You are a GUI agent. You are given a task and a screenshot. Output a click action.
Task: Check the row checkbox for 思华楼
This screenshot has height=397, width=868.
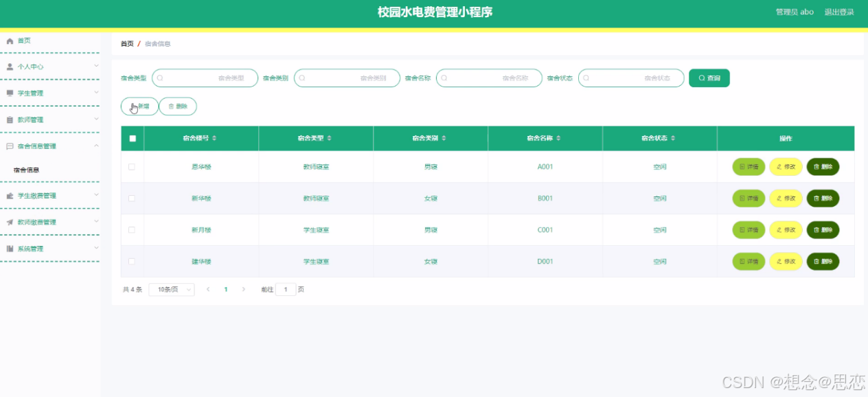pos(132,167)
